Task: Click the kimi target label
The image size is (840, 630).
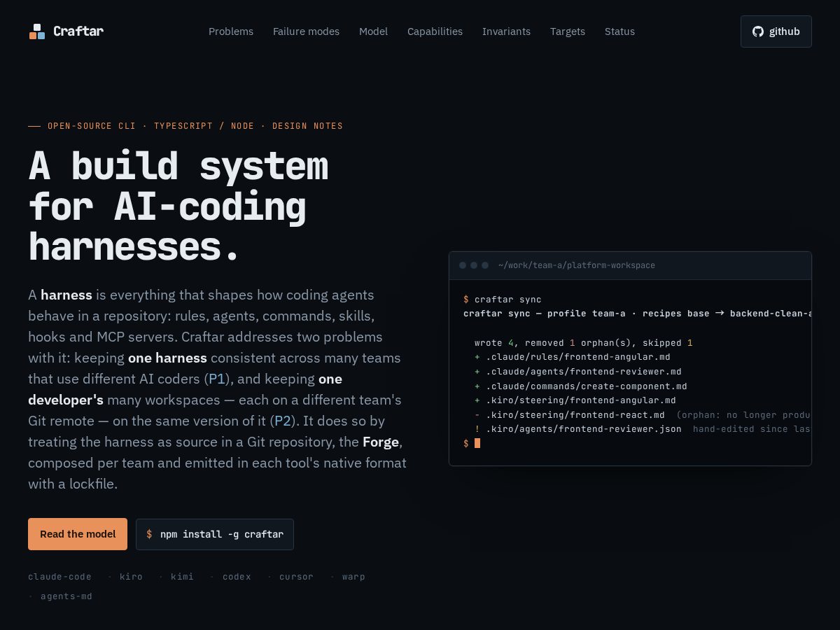Action: click(182, 577)
